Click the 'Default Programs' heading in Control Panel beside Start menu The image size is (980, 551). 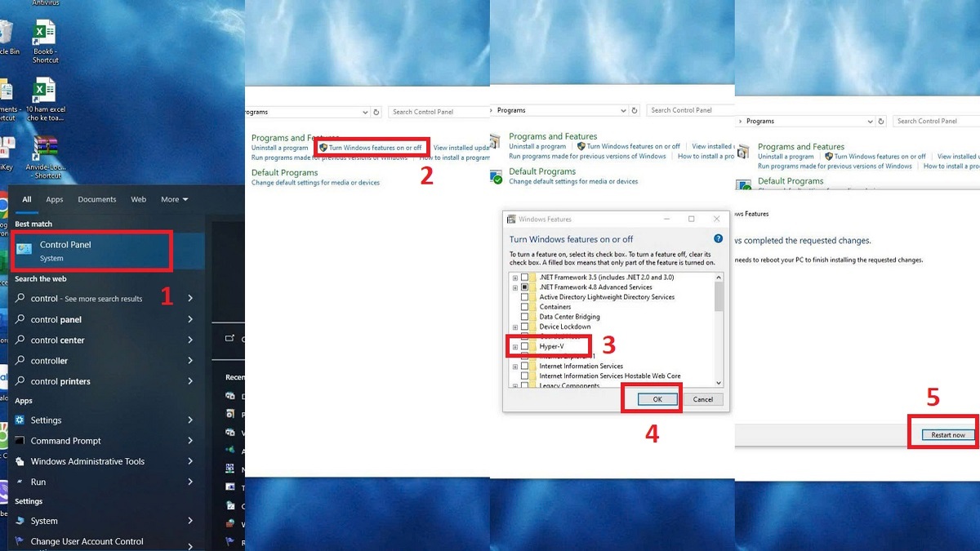(285, 173)
